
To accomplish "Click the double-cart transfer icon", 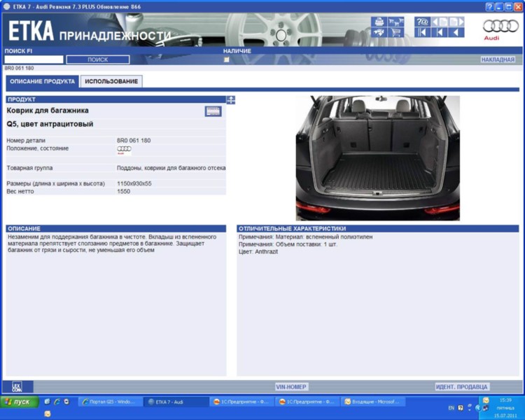I will tap(396, 22).
